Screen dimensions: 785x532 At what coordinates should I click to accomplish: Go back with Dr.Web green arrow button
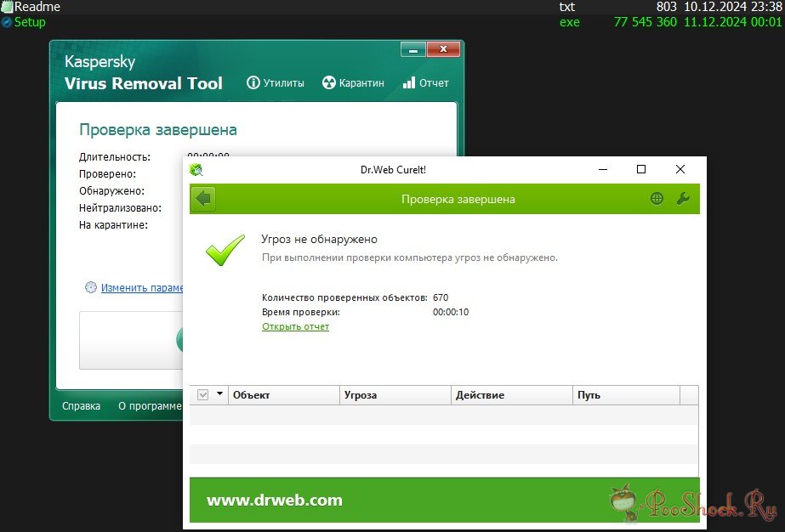(x=203, y=199)
